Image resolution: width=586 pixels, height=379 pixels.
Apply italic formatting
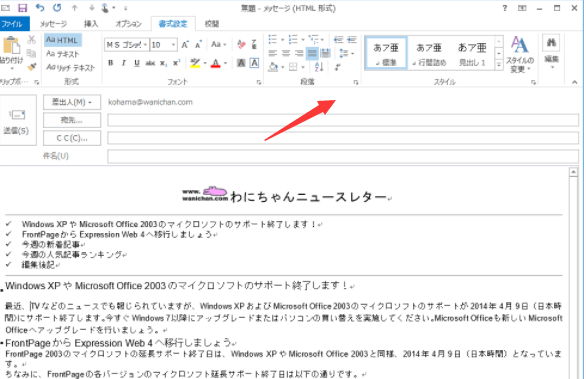point(123,63)
